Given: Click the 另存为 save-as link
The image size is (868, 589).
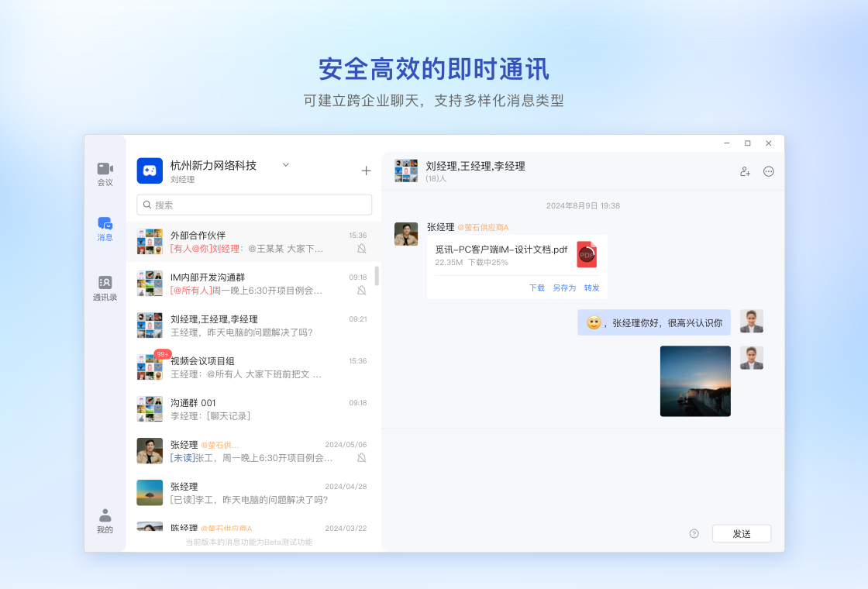Looking at the screenshot, I should [564, 288].
